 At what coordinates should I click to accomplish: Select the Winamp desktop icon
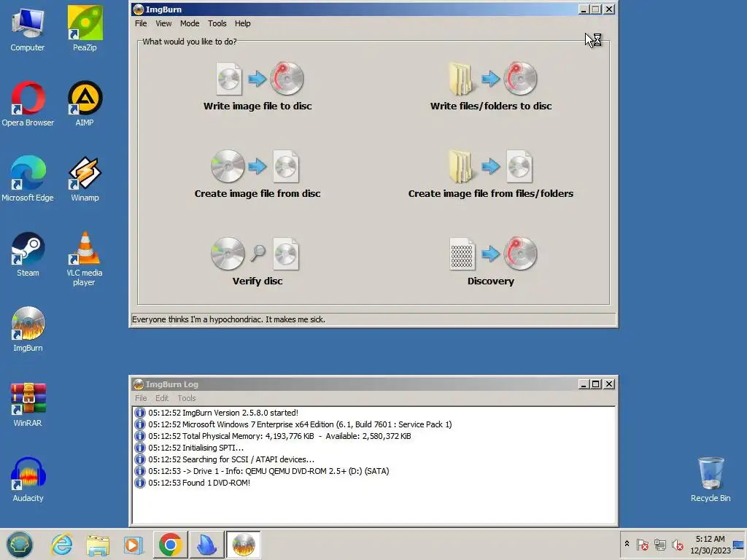click(x=85, y=179)
